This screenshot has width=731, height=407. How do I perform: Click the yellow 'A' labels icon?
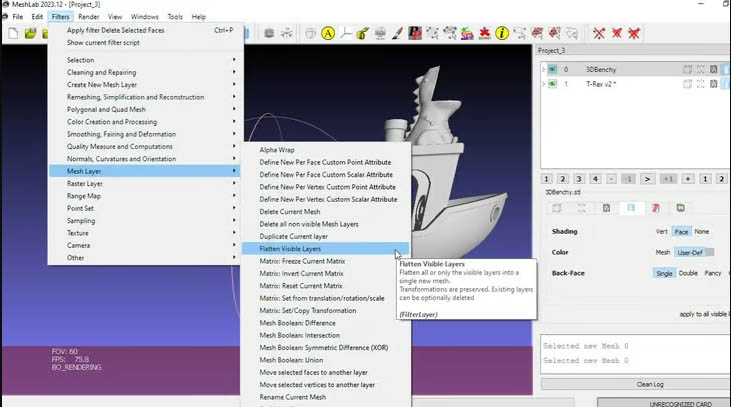pyautogui.click(x=328, y=33)
